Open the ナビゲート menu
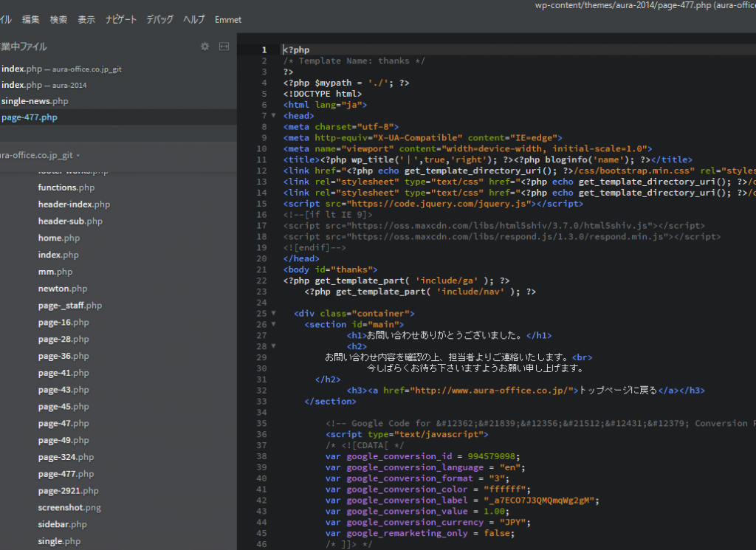 click(122, 20)
